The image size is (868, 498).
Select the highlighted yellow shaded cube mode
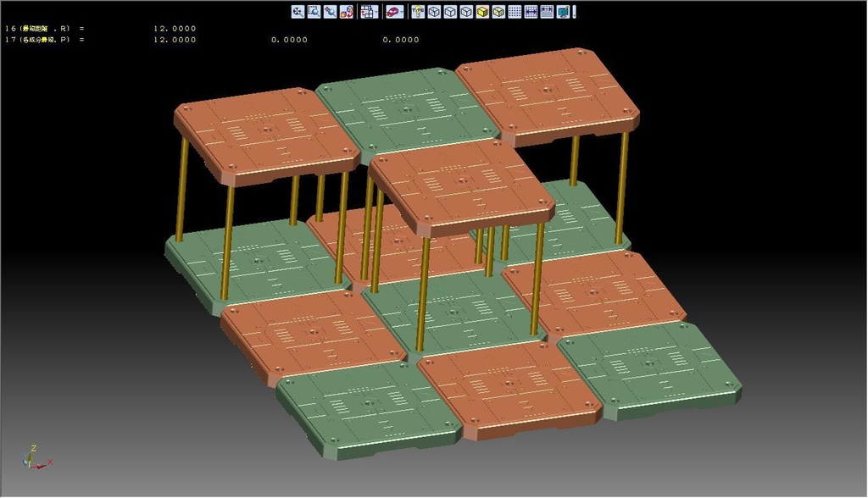coord(482,12)
